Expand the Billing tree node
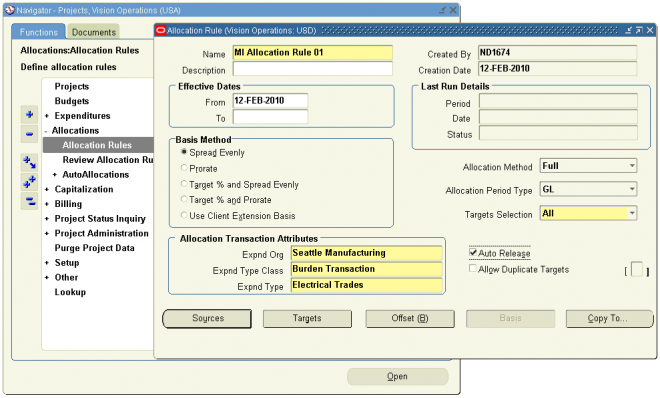 [x=47, y=204]
